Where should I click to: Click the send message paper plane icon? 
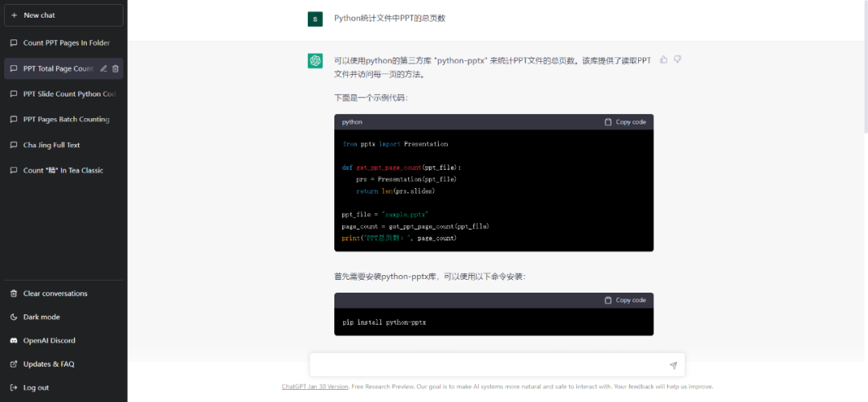(x=673, y=365)
